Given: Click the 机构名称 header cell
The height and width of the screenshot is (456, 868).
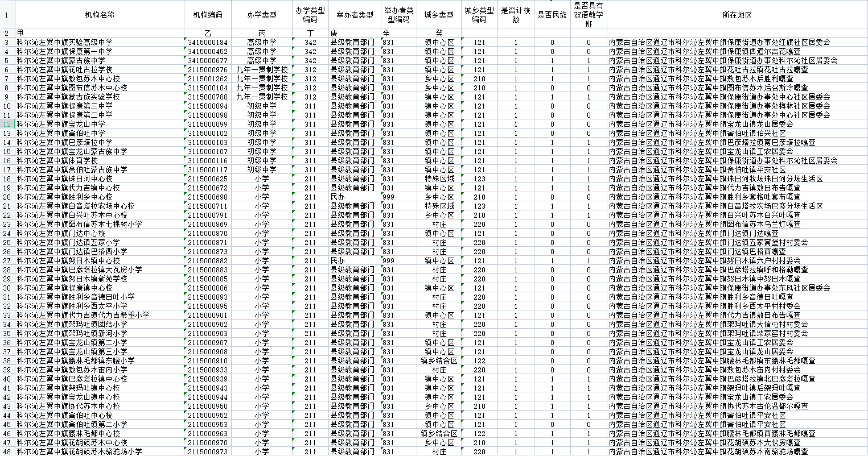Looking at the screenshot, I should 100,15.
